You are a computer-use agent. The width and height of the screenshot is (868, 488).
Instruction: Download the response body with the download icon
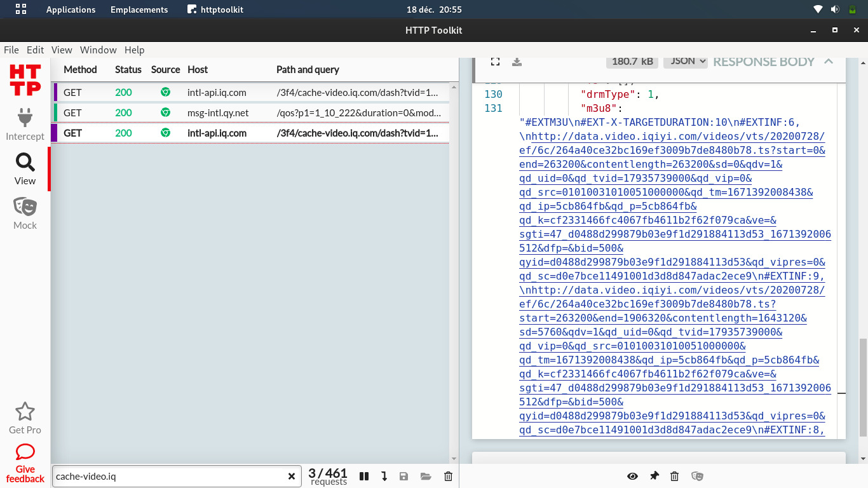click(517, 62)
